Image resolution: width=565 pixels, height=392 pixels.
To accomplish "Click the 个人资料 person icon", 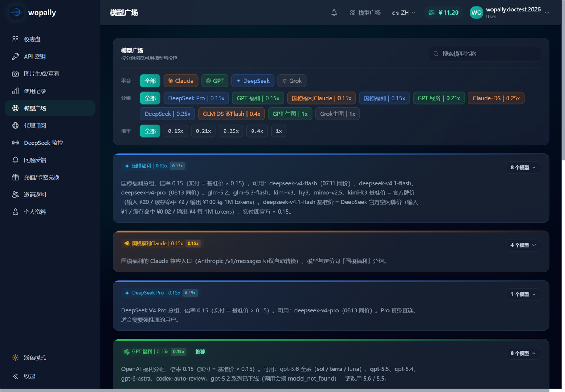I will pos(15,212).
